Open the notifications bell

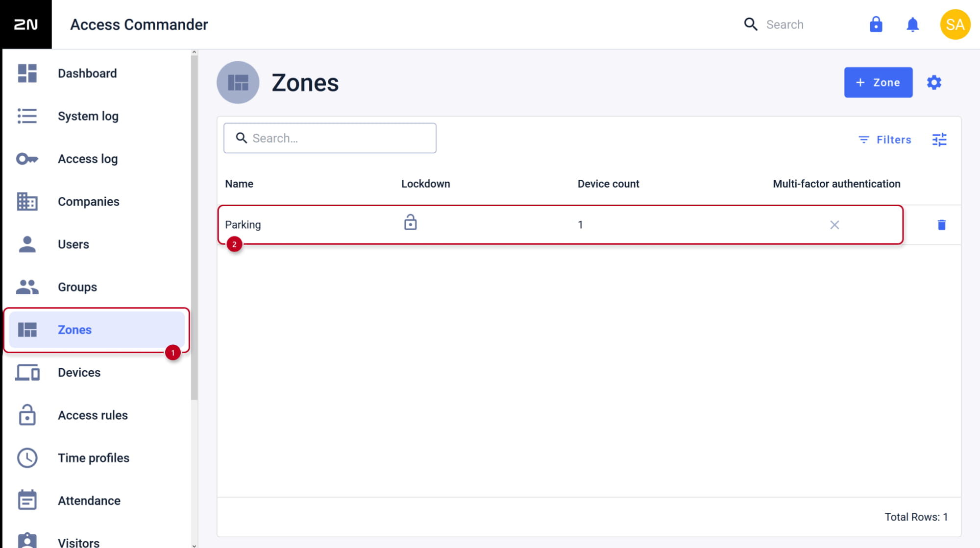912,24
